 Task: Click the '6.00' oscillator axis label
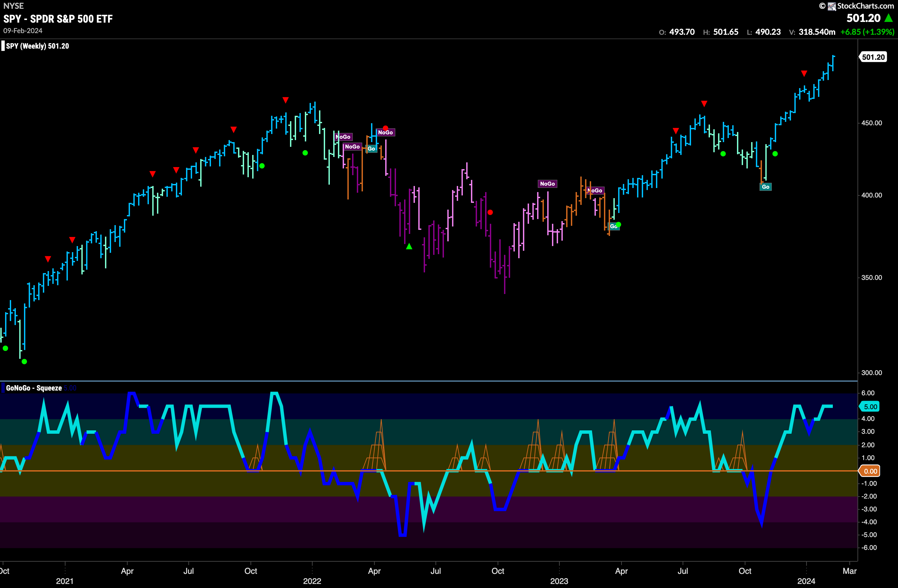click(868, 393)
